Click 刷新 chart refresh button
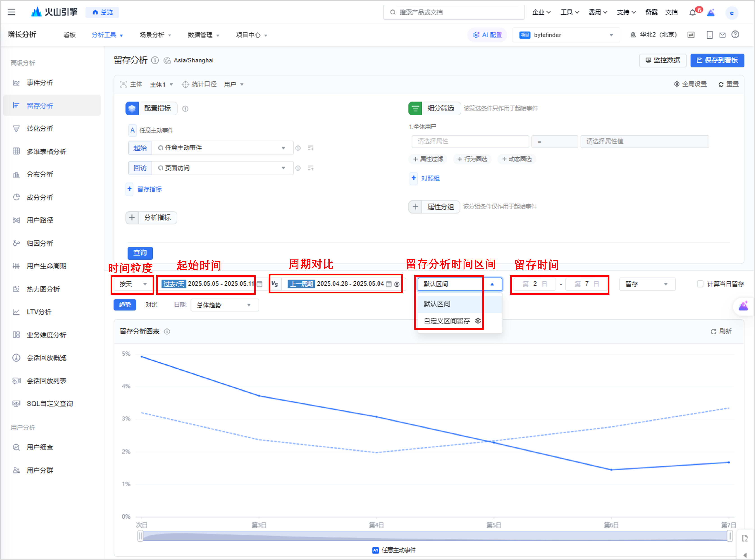This screenshot has height=560, width=755. click(x=721, y=332)
